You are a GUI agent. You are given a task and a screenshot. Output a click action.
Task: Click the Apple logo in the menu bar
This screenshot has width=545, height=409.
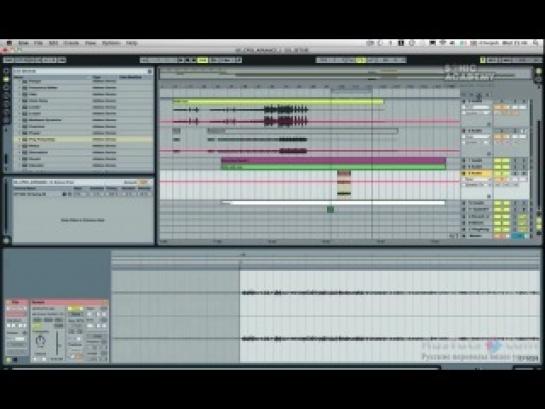[x=9, y=43]
